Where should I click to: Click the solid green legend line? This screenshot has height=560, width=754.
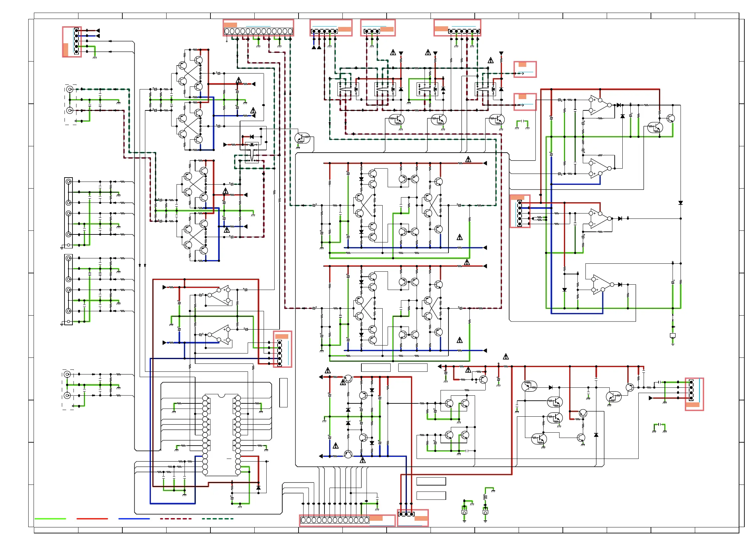[50, 519]
